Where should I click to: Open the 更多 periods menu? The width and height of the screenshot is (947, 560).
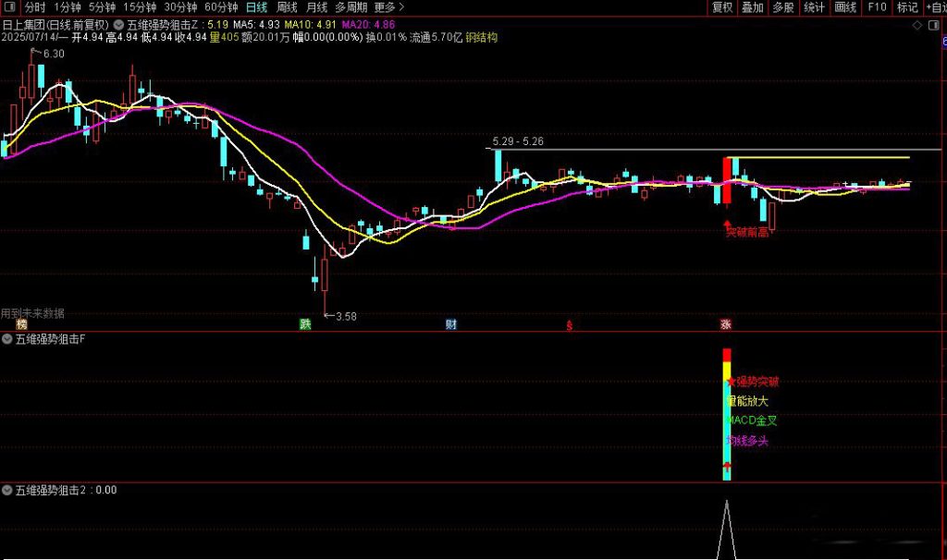click(389, 7)
